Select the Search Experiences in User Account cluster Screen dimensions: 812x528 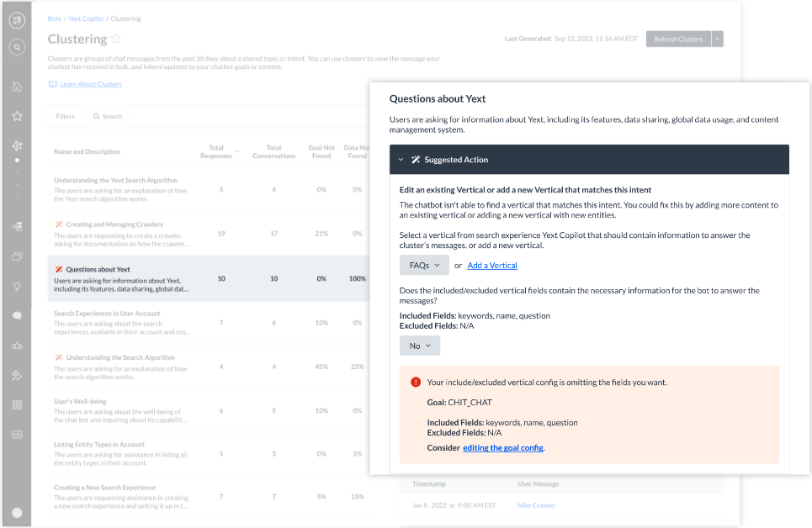point(208,323)
